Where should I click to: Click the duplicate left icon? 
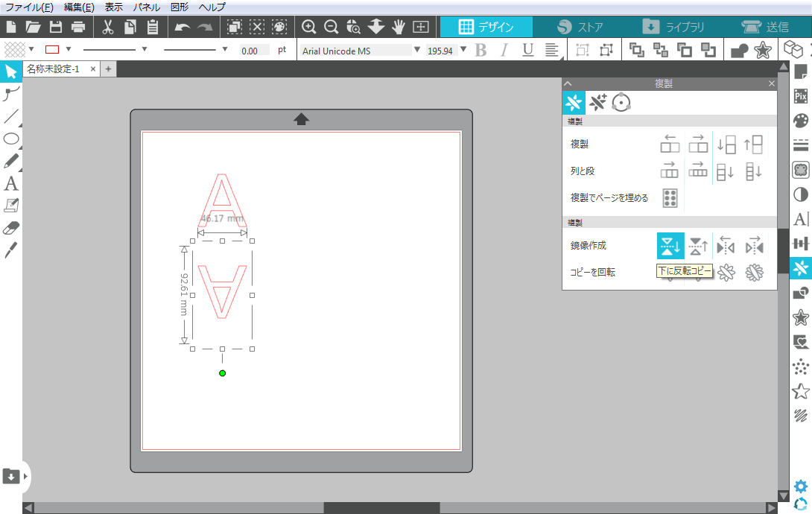(670, 144)
